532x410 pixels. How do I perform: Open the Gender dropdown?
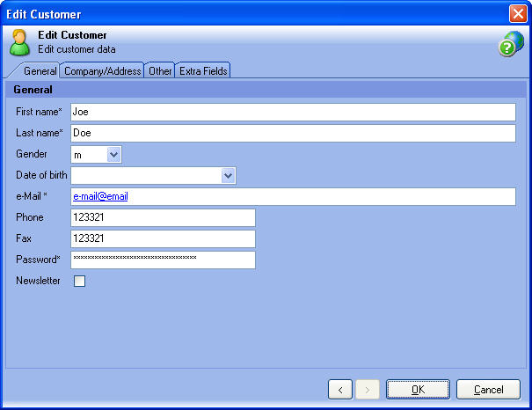113,155
